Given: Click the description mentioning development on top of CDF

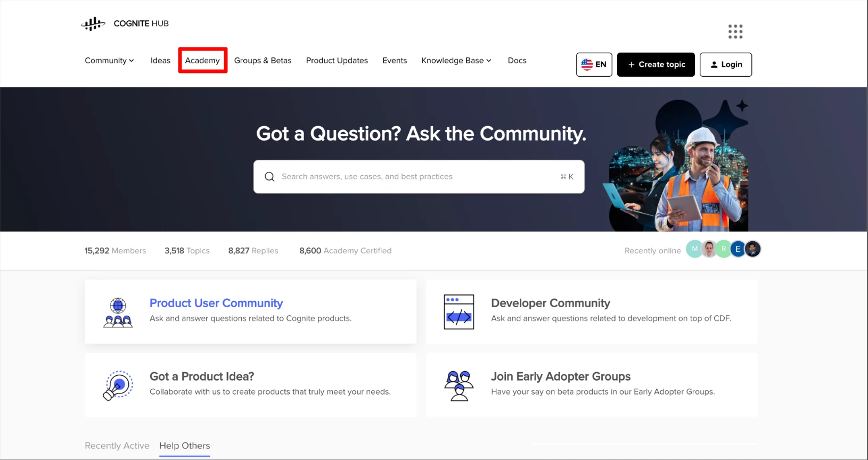Looking at the screenshot, I should click(x=611, y=318).
